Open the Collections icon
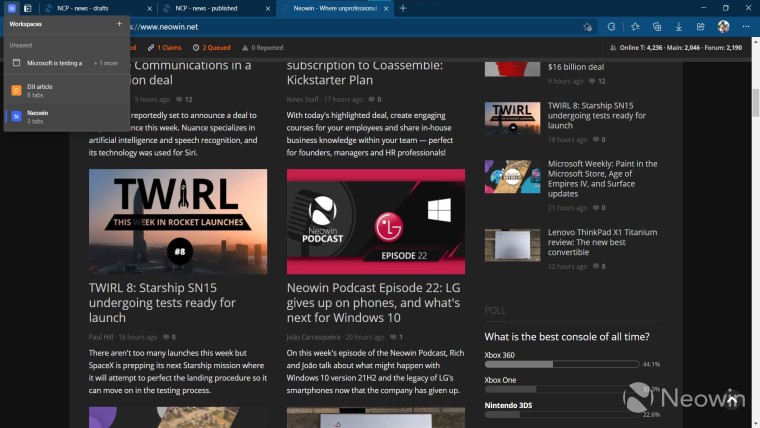The image size is (760, 428). tap(657, 27)
